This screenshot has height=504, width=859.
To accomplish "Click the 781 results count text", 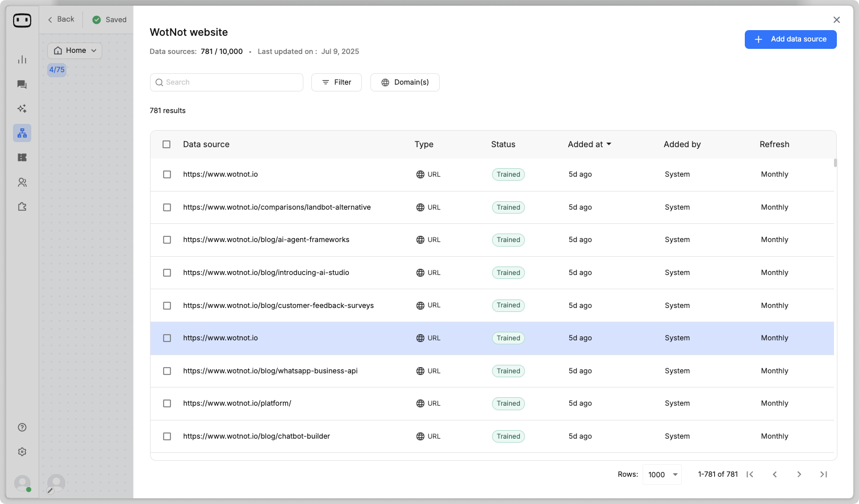I will coord(168,111).
